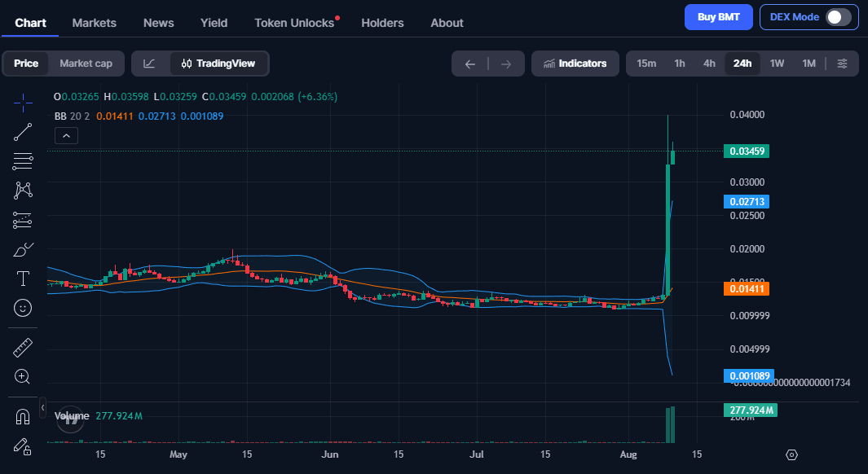Collapse the left drawing toolbar arrow
This screenshot has width=868, height=474.
tap(42, 408)
